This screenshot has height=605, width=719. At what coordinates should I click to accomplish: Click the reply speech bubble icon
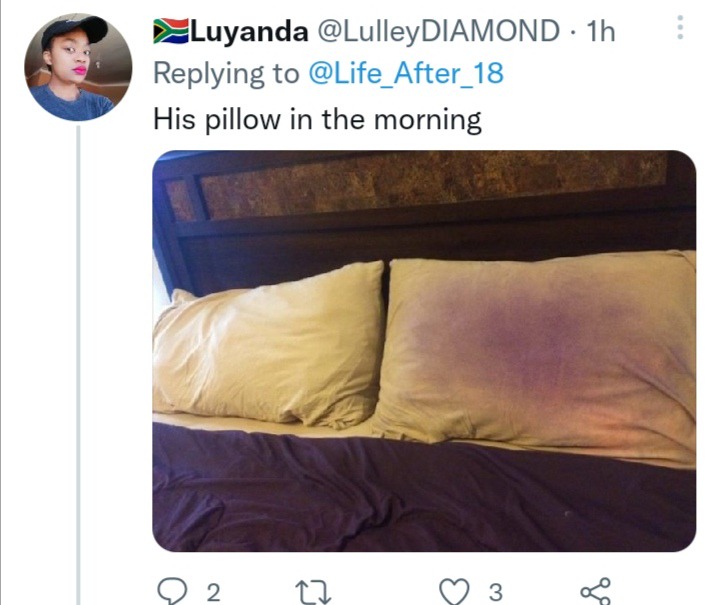172,591
